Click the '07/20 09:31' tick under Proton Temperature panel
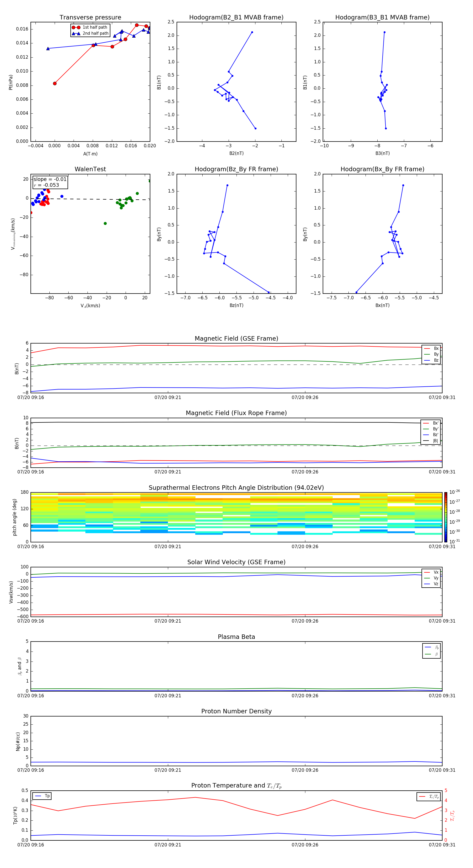 (x=442, y=845)
